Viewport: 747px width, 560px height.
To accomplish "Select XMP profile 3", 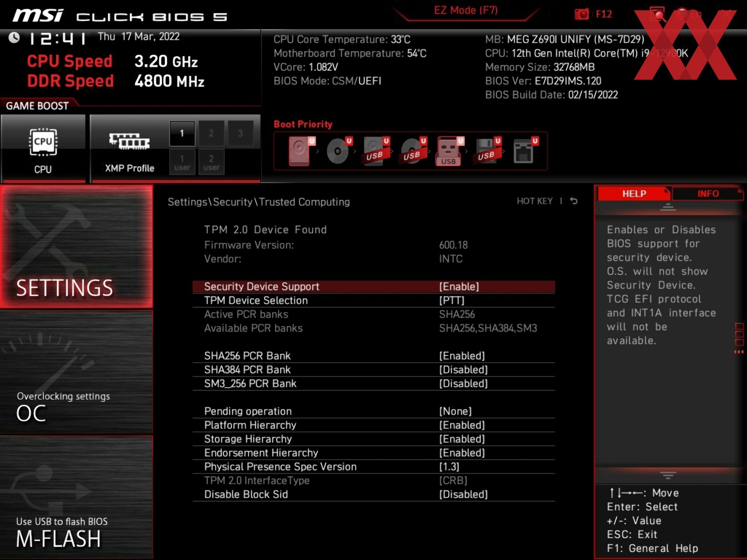I will 240,133.
